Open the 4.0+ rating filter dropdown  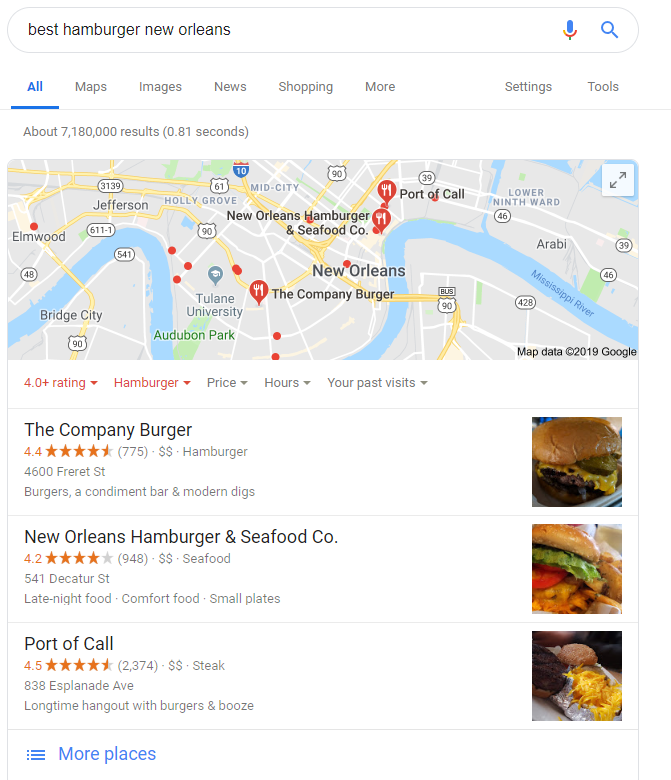[x=61, y=383]
